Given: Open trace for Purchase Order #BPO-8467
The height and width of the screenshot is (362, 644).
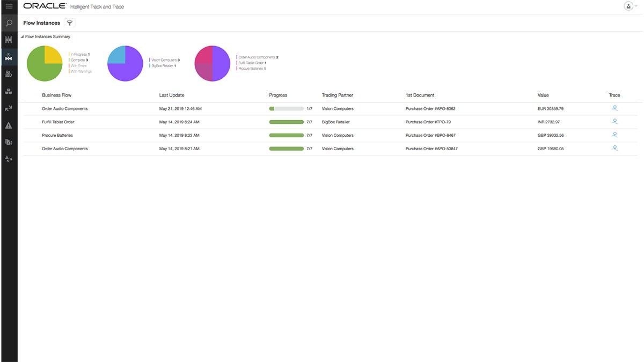Looking at the screenshot, I should [615, 135].
